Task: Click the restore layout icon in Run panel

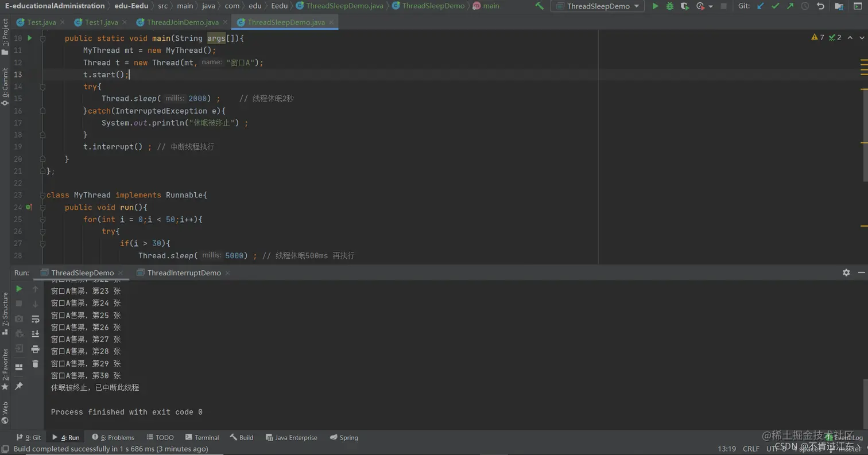Action: pyautogui.click(x=19, y=367)
